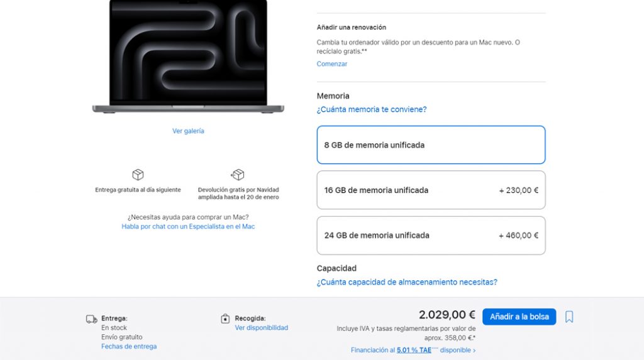Click the return box icon above Devolución gratis
The width and height of the screenshot is (644, 360).
(x=237, y=175)
